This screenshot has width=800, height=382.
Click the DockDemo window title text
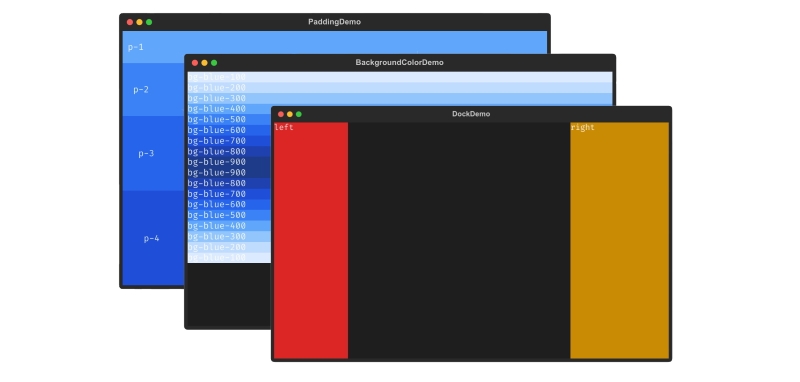[x=471, y=114]
